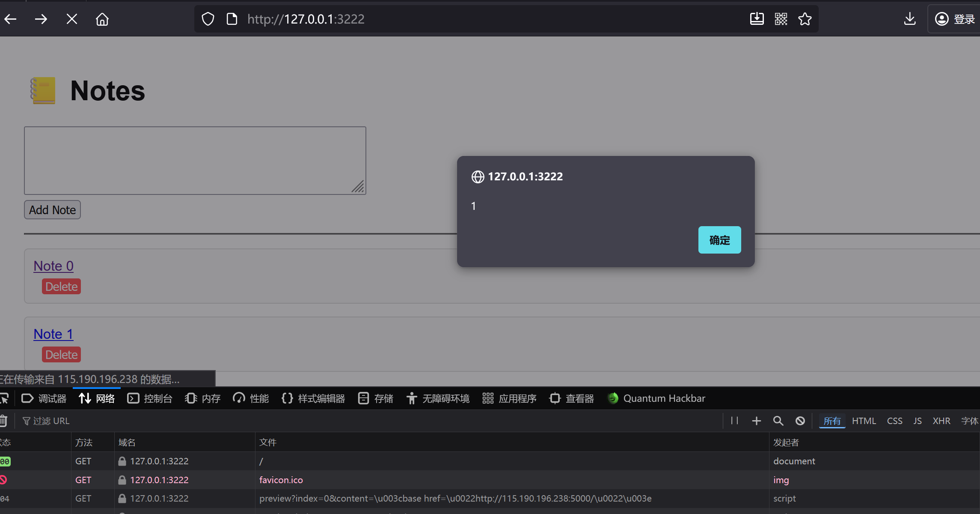Click the QR code icon in address bar

781,19
